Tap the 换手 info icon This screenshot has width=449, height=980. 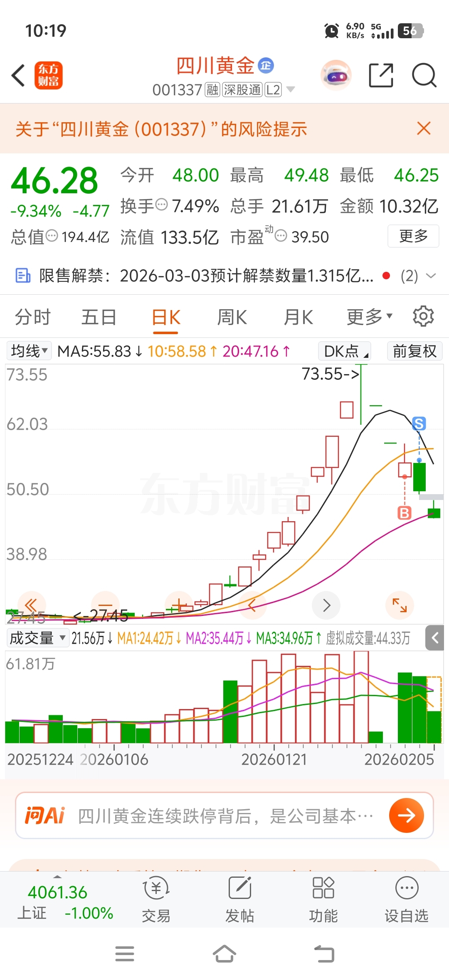(161, 204)
